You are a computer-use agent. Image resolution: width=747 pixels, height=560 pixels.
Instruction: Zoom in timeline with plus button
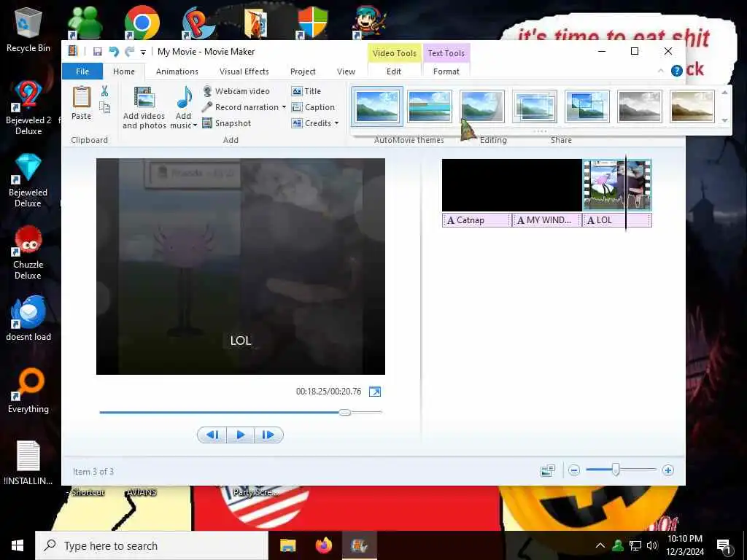click(668, 471)
